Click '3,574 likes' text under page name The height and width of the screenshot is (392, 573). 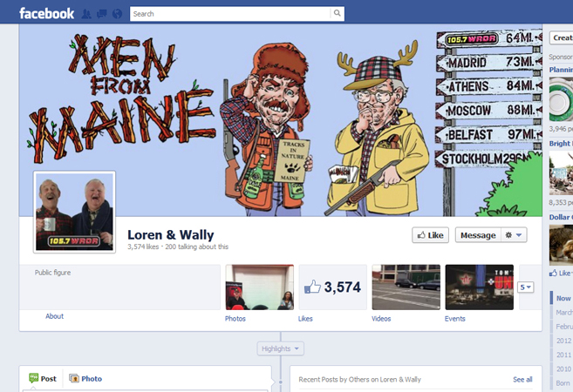tap(143, 247)
